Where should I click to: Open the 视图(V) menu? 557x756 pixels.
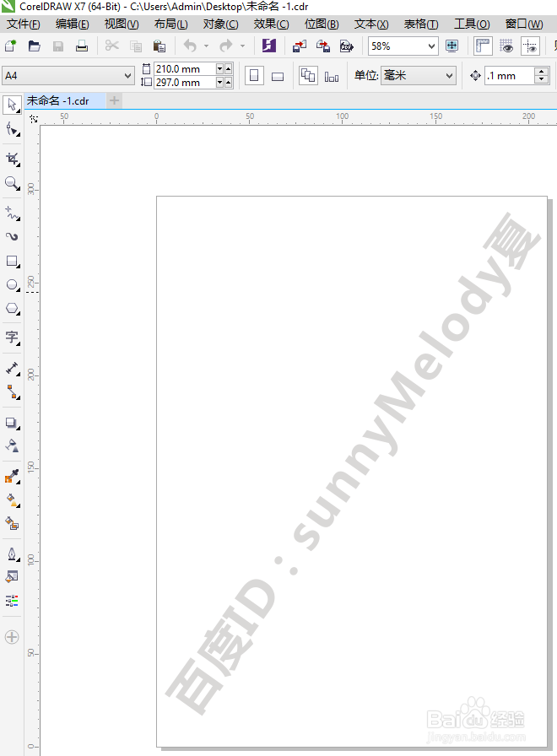pyautogui.click(x=122, y=24)
